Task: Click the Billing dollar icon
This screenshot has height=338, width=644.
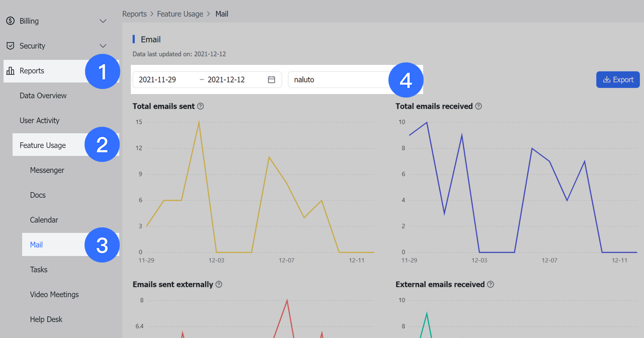Action: pos(10,21)
